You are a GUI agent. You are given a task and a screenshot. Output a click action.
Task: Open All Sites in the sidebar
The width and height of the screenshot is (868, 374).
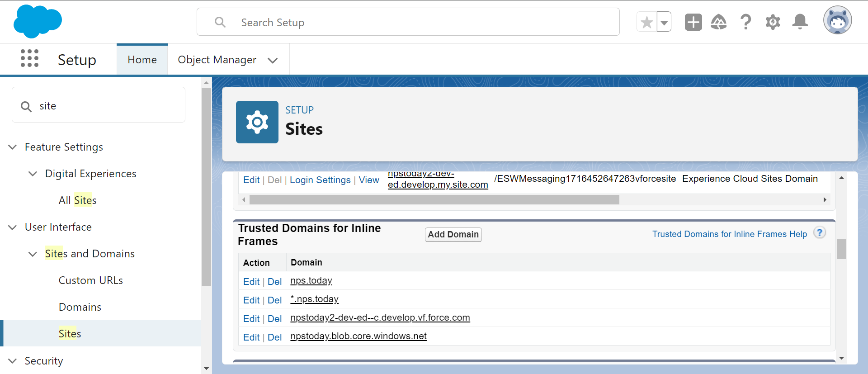77,200
